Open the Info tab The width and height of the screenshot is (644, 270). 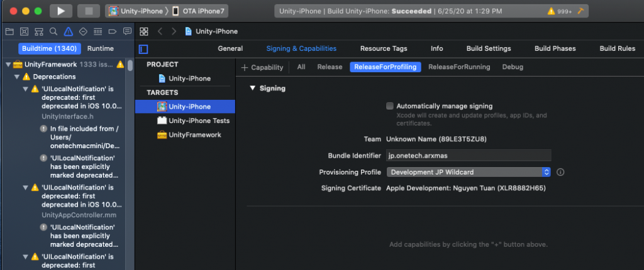click(437, 48)
